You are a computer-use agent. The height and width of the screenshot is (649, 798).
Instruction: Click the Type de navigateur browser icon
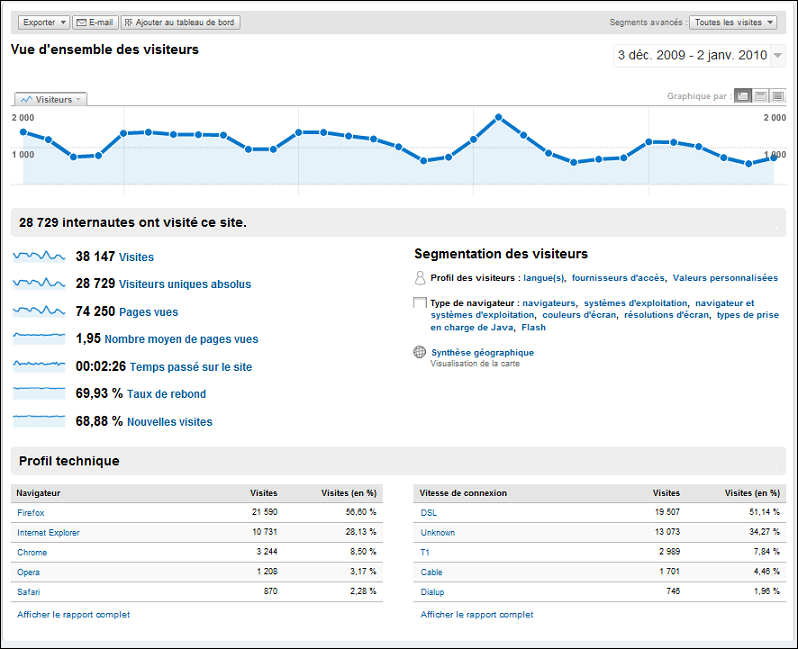coord(420,303)
